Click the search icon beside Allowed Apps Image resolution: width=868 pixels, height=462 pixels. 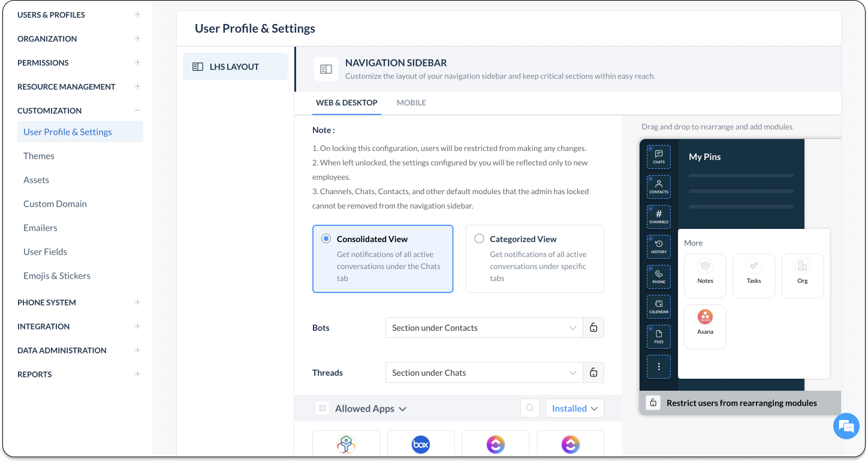[530, 408]
